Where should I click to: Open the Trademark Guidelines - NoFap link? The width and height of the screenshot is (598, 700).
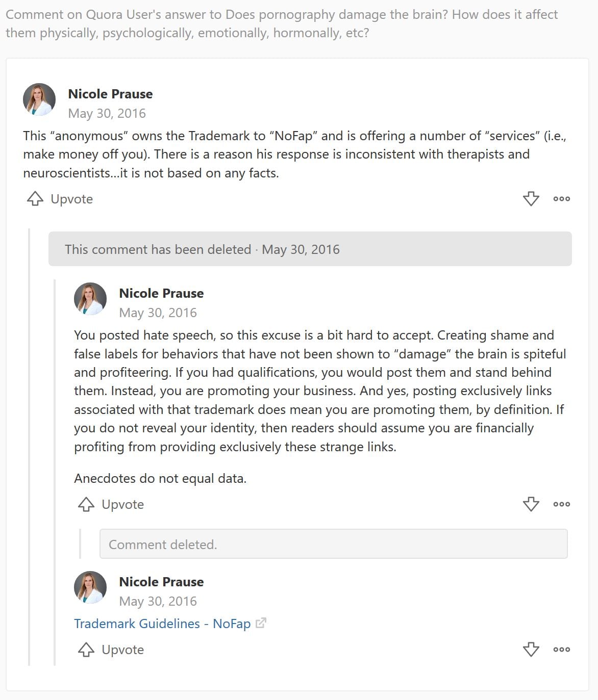(x=162, y=624)
